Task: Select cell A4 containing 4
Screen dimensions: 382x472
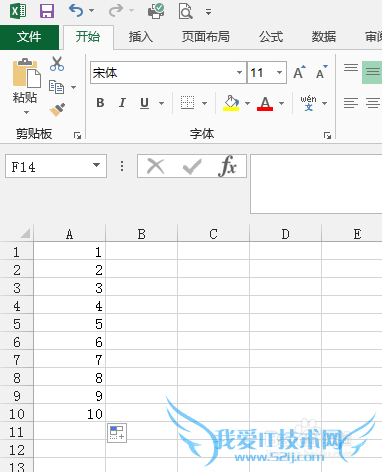Action: point(69,306)
